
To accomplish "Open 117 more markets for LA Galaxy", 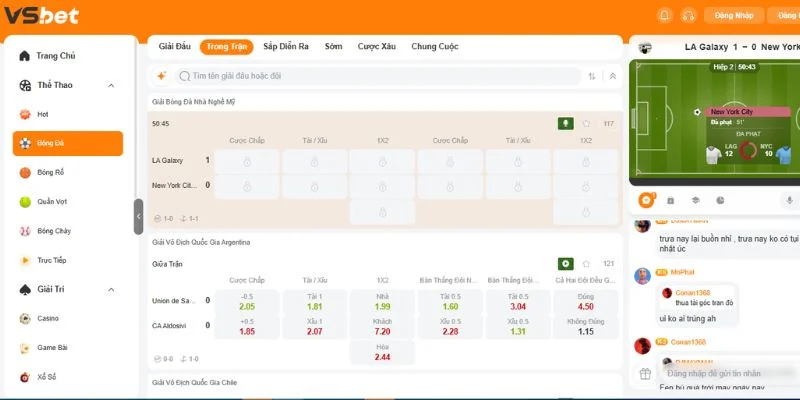I will (x=608, y=123).
